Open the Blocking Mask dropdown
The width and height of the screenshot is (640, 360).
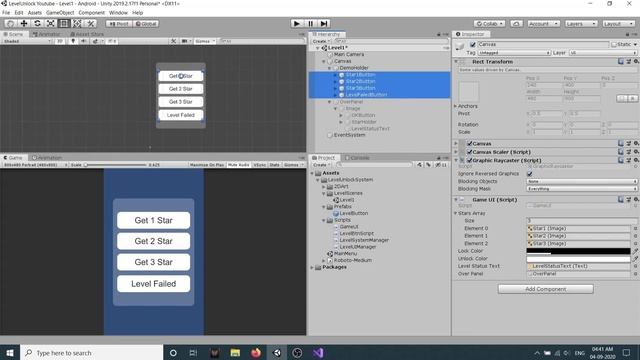click(582, 189)
